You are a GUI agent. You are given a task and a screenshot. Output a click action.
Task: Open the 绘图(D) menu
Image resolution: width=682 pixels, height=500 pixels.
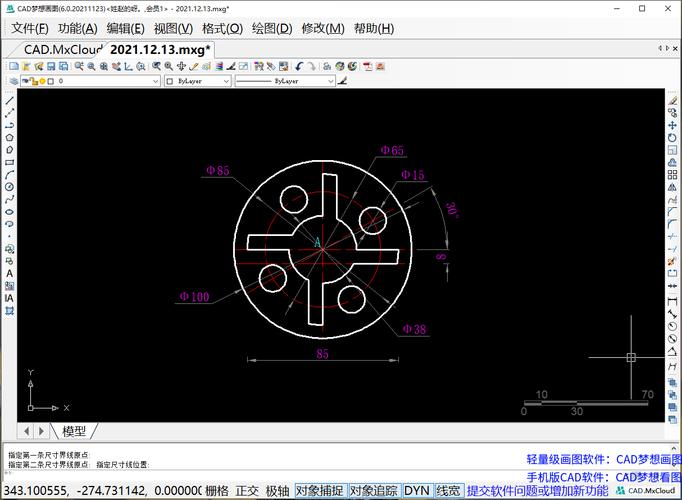[272, 28]
